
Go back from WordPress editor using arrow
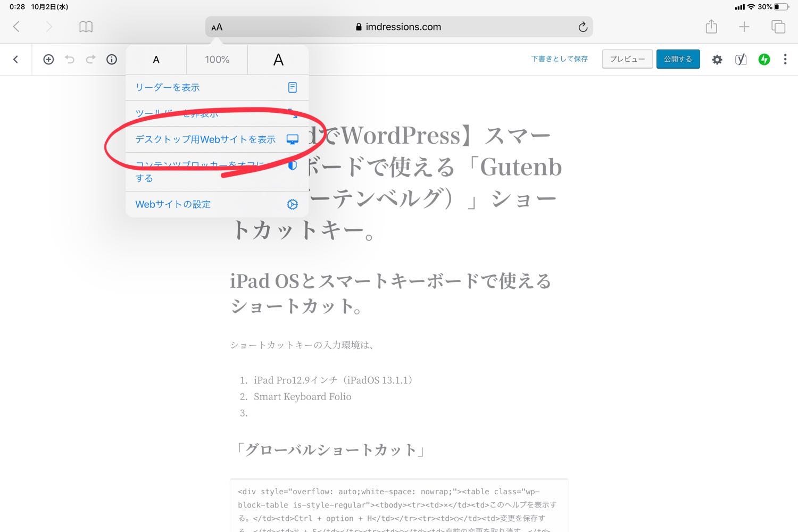pos(15,60)
